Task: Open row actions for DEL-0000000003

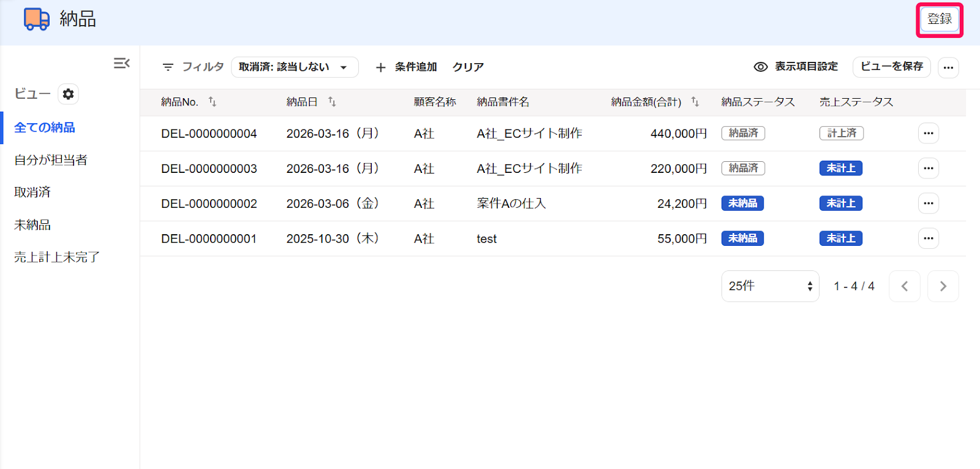Action: [x=929, y=168]
